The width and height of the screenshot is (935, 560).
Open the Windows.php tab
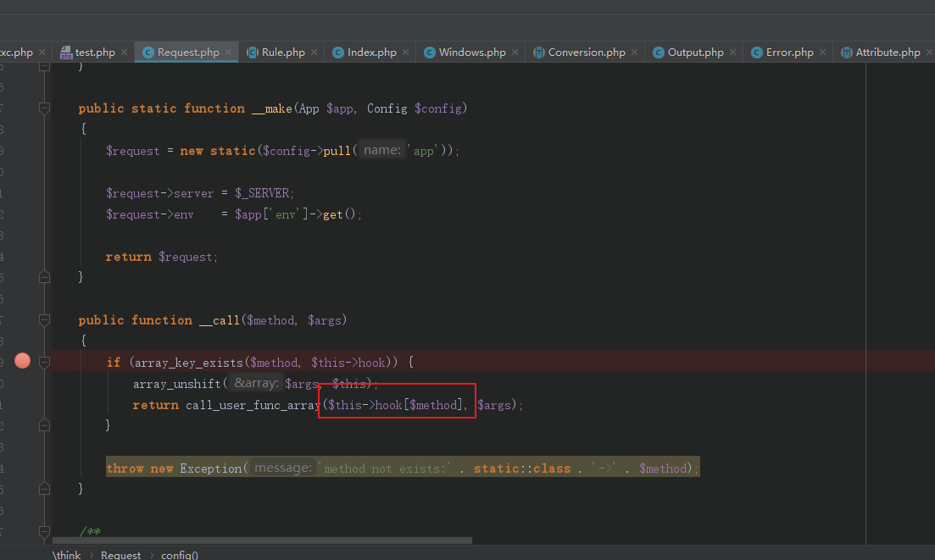coord(470,53)
